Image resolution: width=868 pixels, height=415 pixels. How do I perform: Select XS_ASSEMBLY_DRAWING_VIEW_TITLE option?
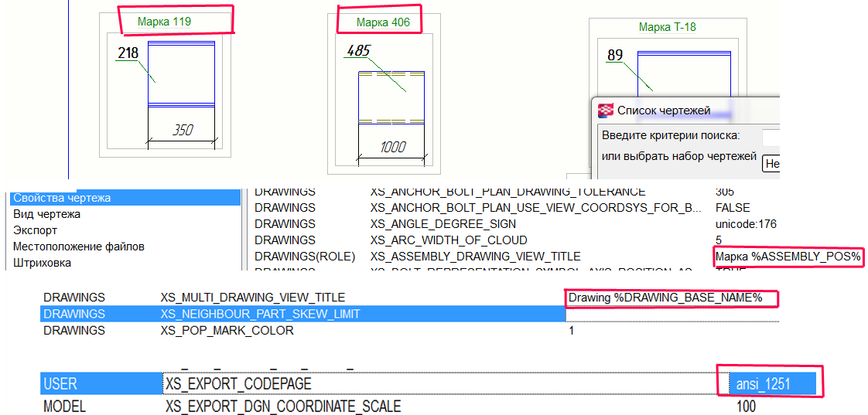coord(475,257)
